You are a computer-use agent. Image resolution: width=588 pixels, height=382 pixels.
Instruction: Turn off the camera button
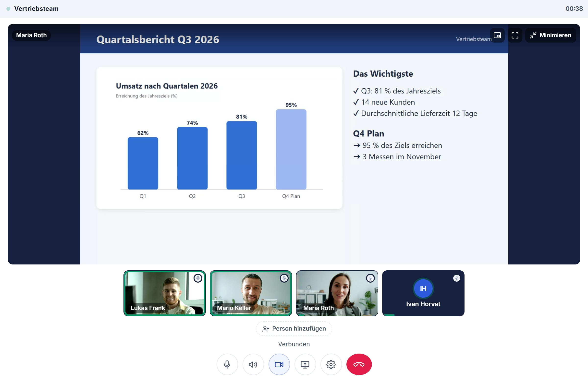279,364
